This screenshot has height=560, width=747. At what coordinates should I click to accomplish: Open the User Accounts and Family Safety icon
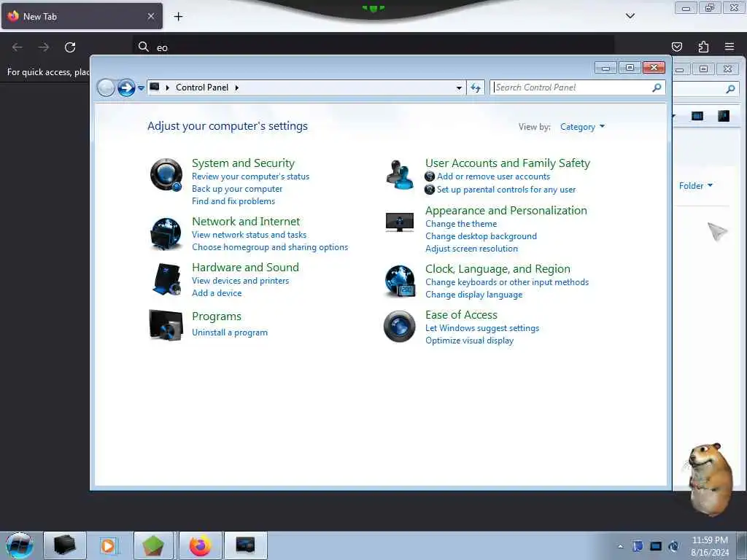pyautogui.click(x=399, y=175)
